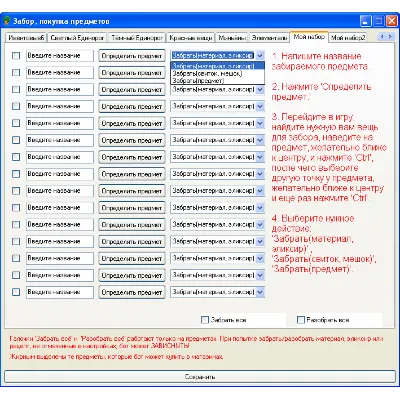Close the window with the red X
400x400 pixels.
(391, 21)
